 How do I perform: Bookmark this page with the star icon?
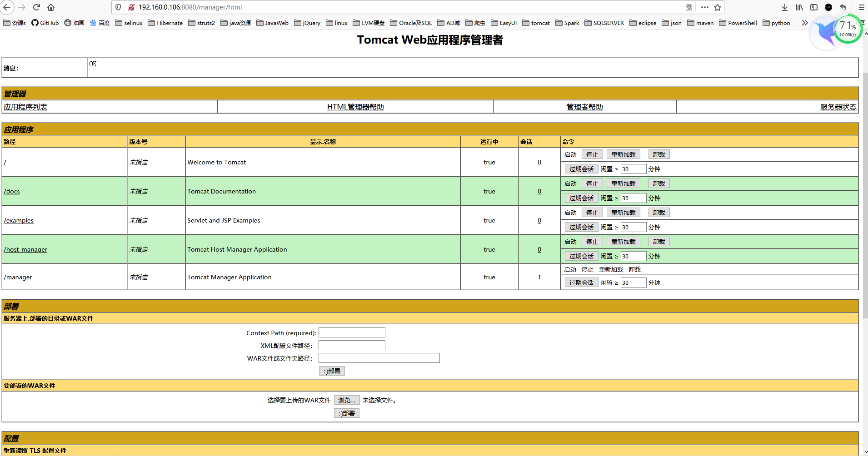718,7
